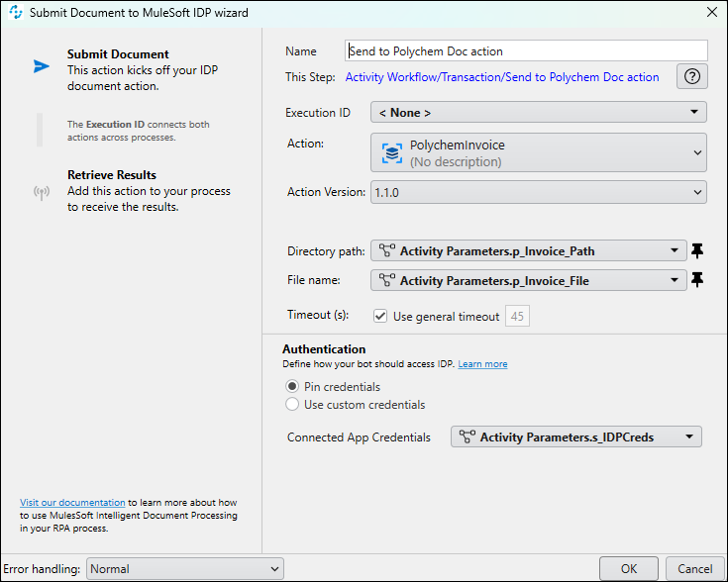Click the OK button

pyautogui.click(x=629, y=568)
